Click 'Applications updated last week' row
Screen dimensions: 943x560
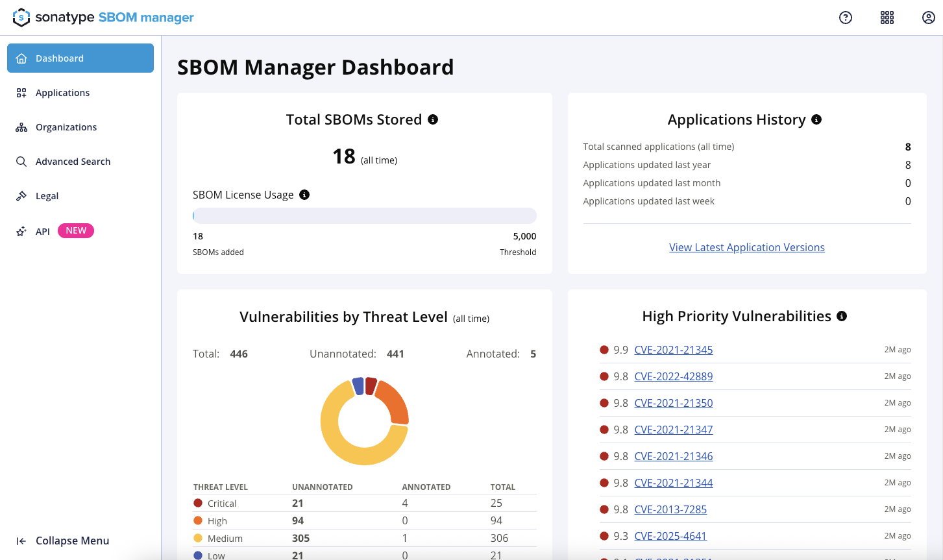tap(747, 201)
